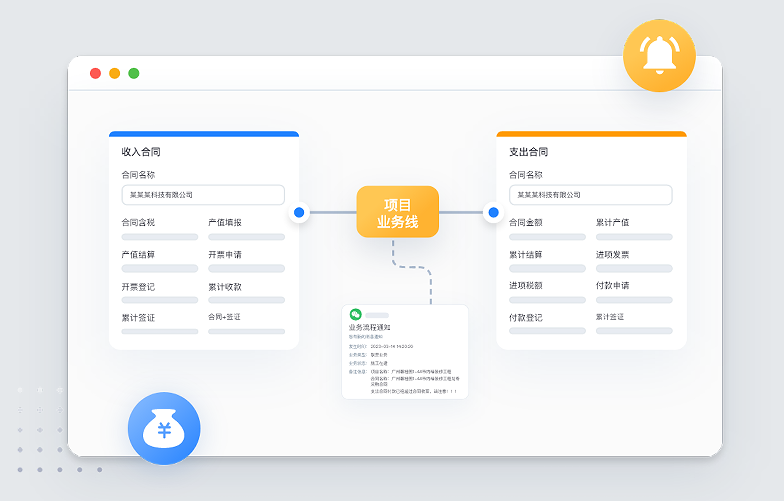Click the red window control dot

pos(96,73)
